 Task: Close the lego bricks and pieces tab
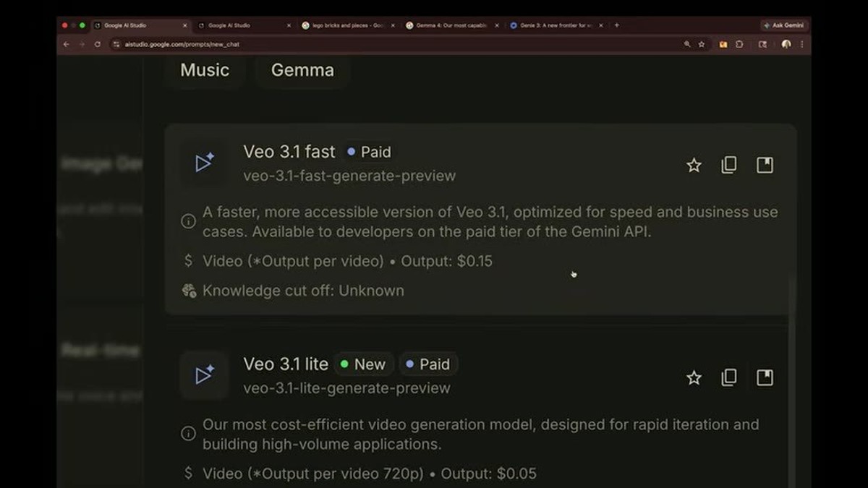pyautogui.click(x=393, y=25)
